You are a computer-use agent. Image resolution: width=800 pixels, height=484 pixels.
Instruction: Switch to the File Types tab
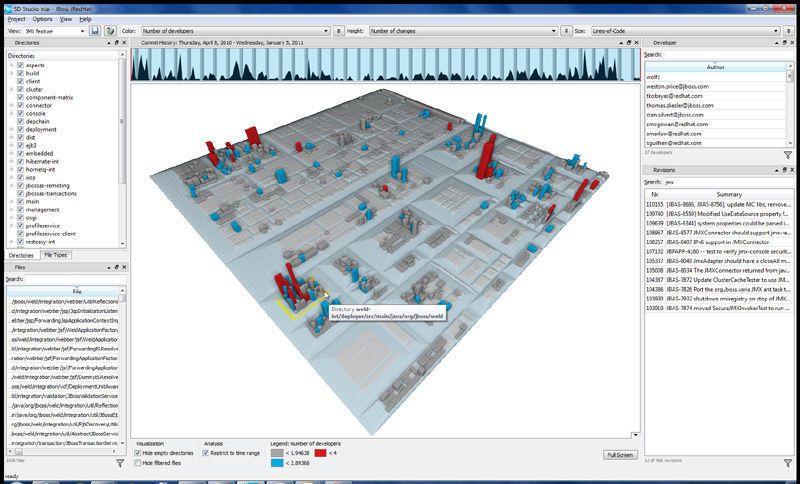pyautogui.click(x=56, y=255)
